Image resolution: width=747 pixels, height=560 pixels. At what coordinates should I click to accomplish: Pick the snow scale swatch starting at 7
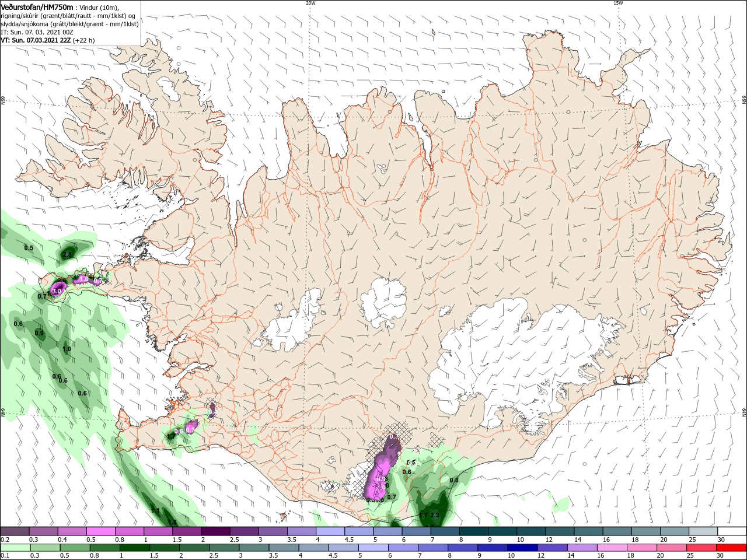click(446, 531)
